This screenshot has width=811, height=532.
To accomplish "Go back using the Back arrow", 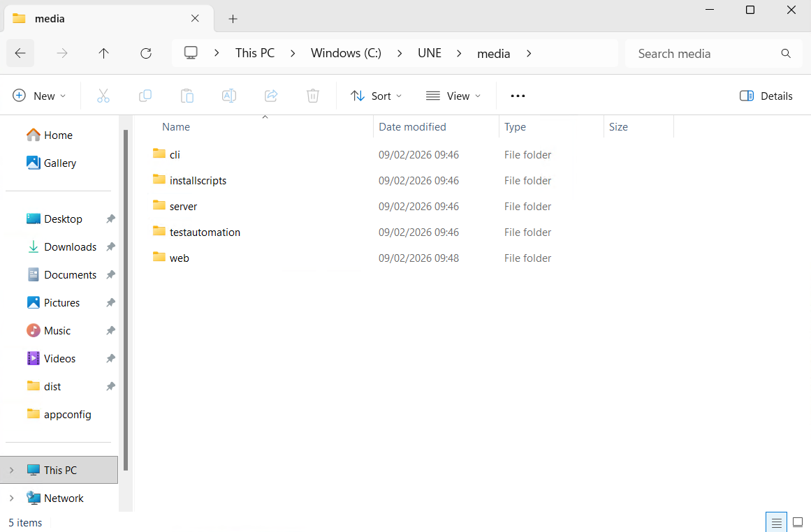I will coord(20,54).
